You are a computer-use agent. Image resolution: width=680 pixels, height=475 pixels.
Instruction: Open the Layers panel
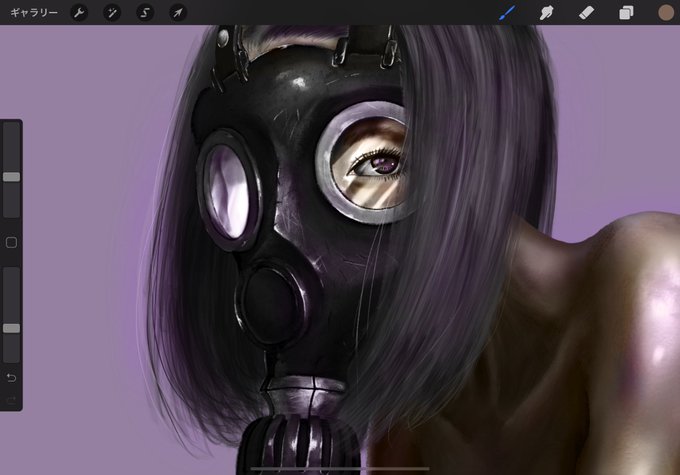pyautogui.click(x=626, y=13)
